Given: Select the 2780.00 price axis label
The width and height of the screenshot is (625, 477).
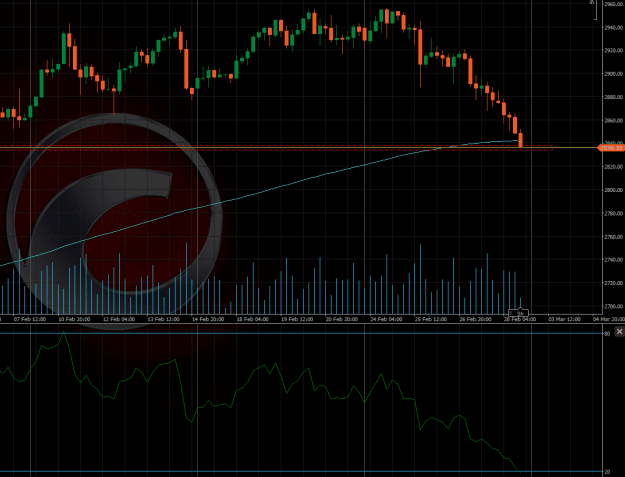Looking at the screenshot, I should point(613,213).
